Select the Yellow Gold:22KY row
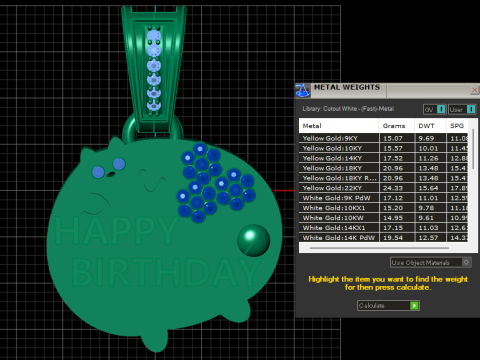 [x=384, y=188]
